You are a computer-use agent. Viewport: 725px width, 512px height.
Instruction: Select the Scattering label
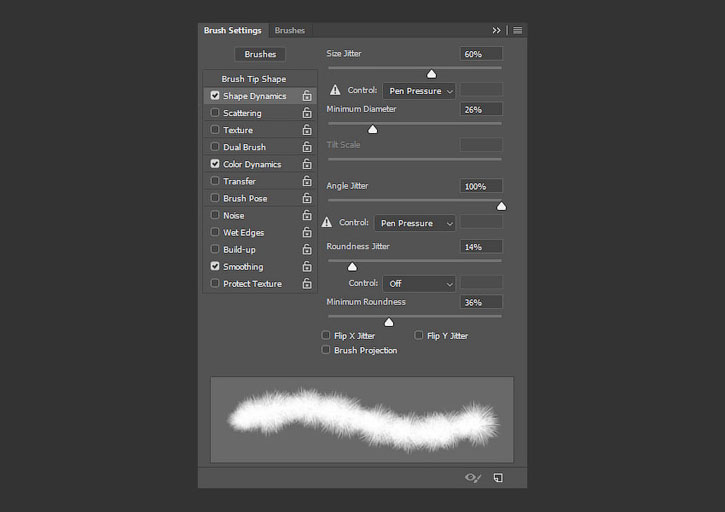(x=242, y=113)
